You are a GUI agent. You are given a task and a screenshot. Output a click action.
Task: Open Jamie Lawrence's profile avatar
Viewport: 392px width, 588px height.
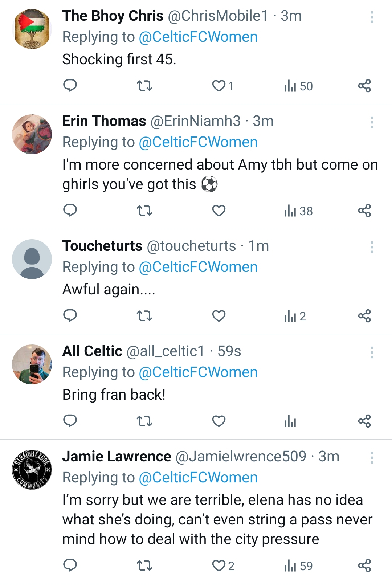[x=32, y=470]
